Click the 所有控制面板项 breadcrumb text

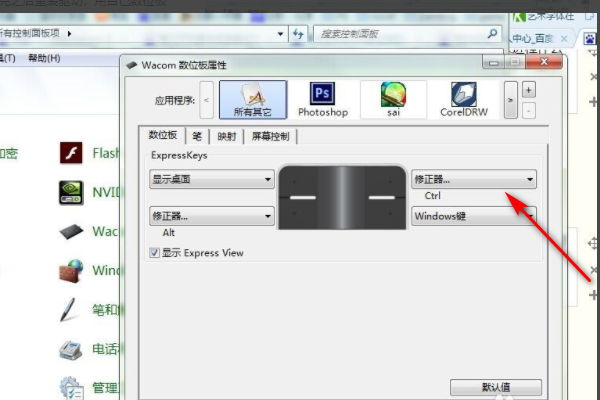[x=30, y=33]
